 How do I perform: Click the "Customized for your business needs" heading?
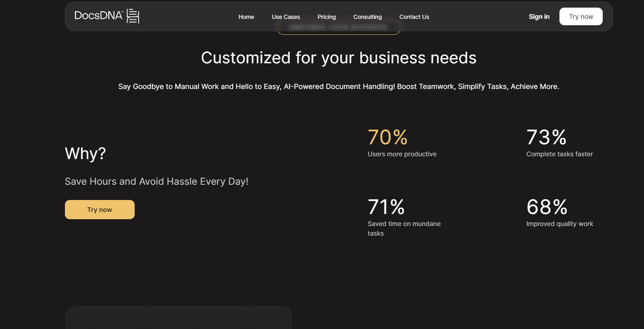pos(339,58)
